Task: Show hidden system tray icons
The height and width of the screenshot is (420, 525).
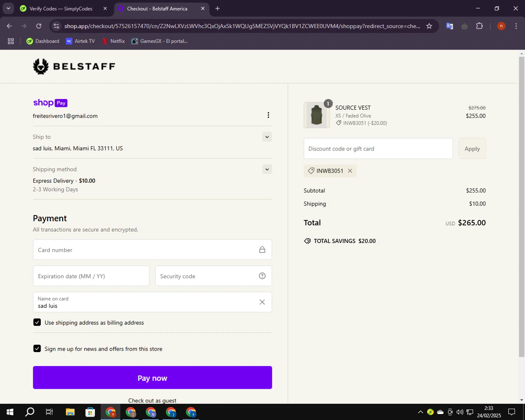Action: click(420, 412)
